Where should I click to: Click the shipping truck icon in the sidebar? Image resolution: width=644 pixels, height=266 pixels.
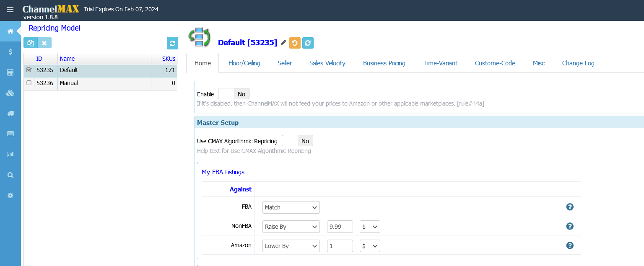[10, 113]
